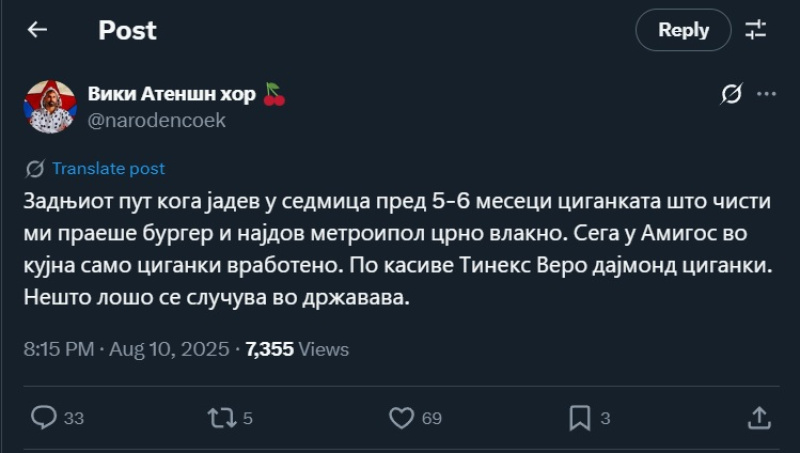Click the Post heading title
The width and height of the screenshot is (800, 453).
coord(127,30)
